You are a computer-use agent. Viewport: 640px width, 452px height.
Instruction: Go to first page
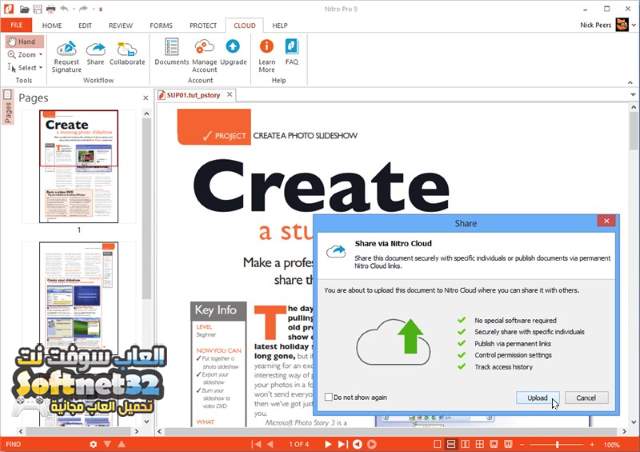256,444
